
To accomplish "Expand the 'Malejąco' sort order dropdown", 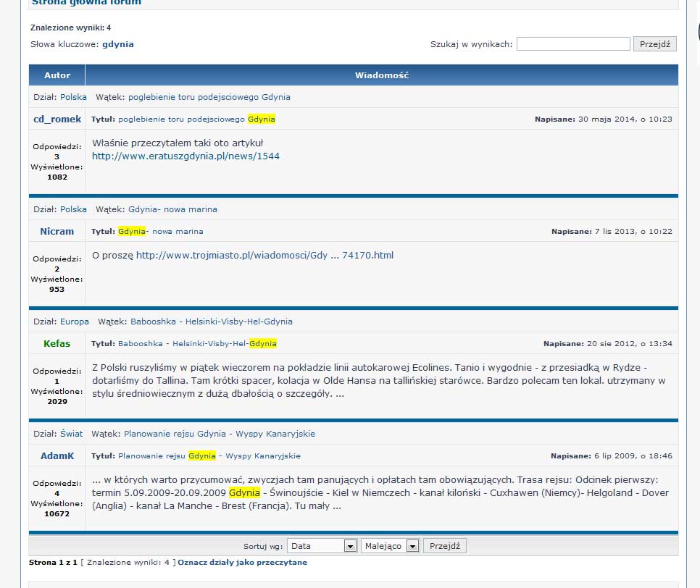I will pos(391,546).
